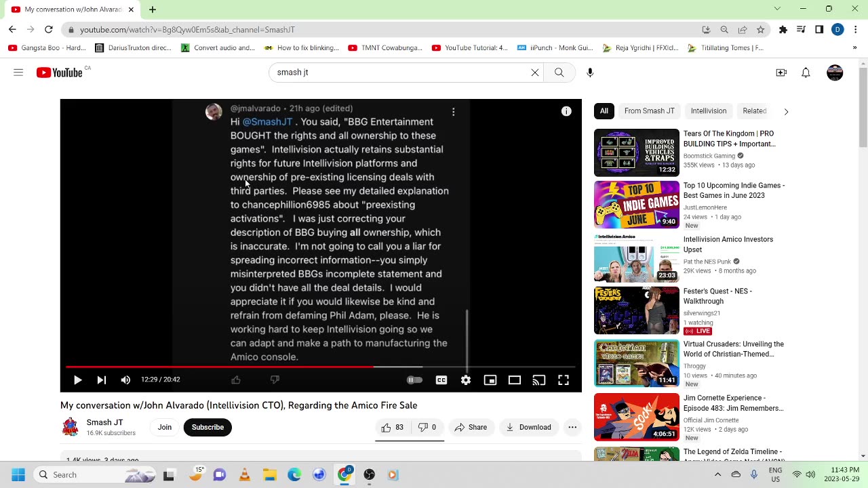Open Jim Cornette Experience thumbnail
This screenshot has width=868, height=488.
click(637, 418)
